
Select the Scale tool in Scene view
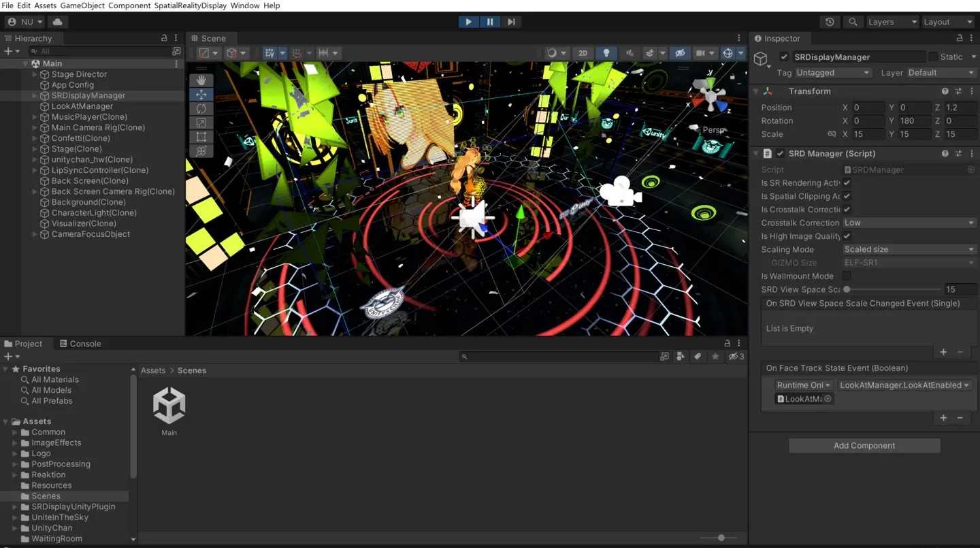pyautogui.click(x=201, y=123)
